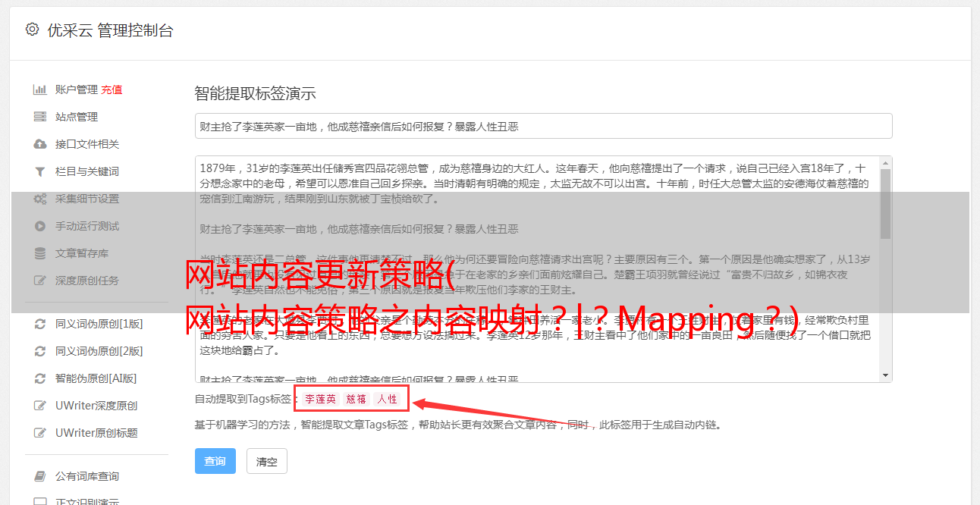Click the edit icon for 深度原创任务
This screenshot has height=505, width=980.
pyautogui.click(x=40, y=281)
